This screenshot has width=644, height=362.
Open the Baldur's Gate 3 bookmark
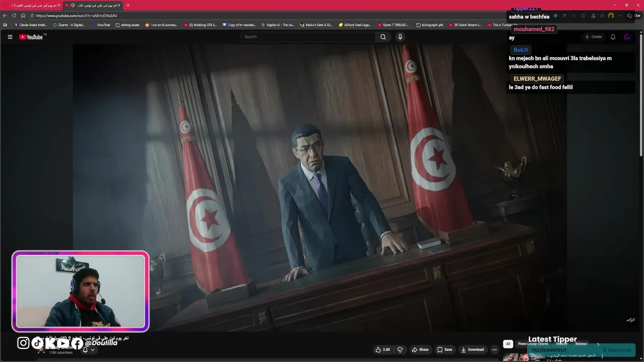(x=316, y=25)
